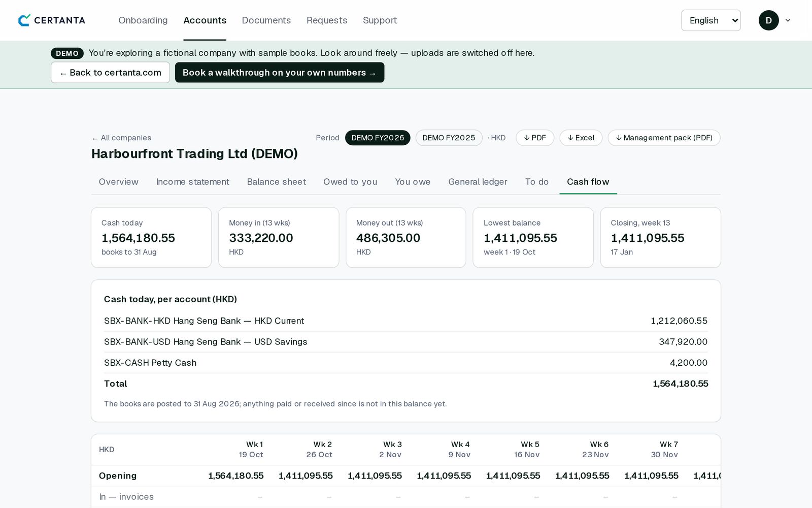Click the Certanta logo
The image size is (812, 508).
pyautogui.click(x=52, y=20)
